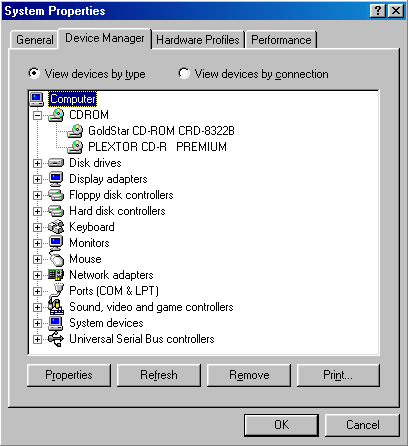Select the Monitors label
Image resolution: width=408 pixels, height=446 pixels.
tap(89, 243)
